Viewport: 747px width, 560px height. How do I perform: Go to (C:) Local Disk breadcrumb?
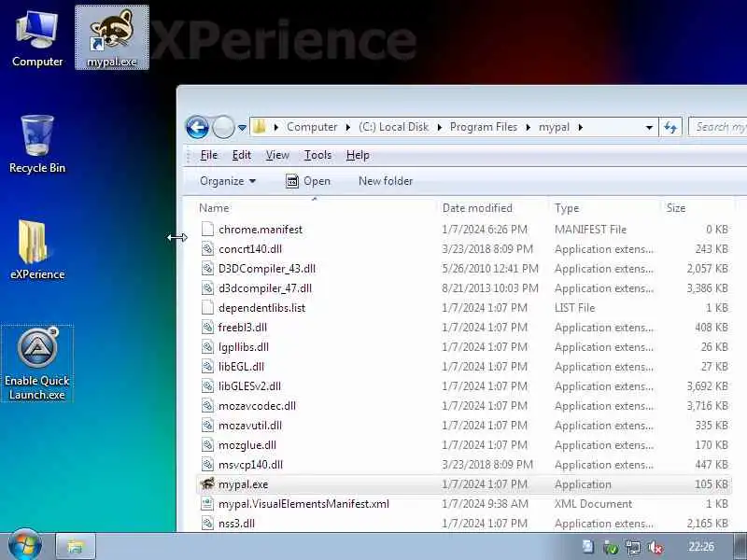tap(393, 127)
